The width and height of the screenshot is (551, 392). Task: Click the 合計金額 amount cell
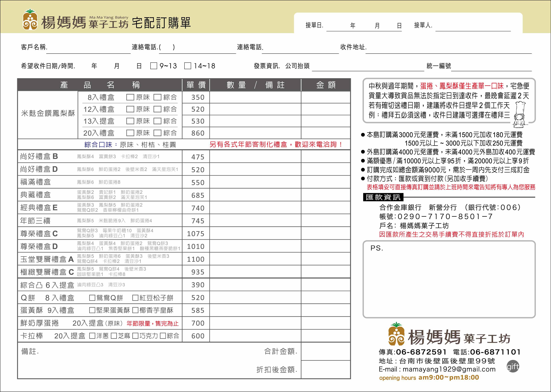coord(326,351)
